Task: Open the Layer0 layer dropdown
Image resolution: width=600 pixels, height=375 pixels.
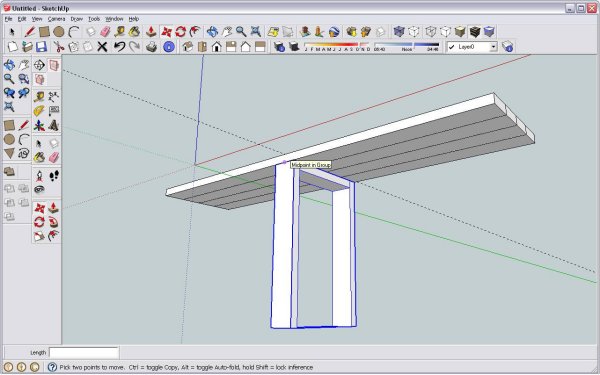Action: pos(494,47)
